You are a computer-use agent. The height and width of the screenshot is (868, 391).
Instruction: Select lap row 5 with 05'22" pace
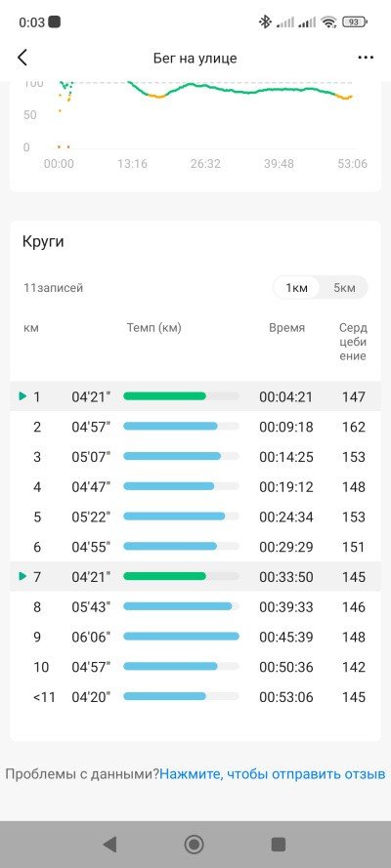195,517
